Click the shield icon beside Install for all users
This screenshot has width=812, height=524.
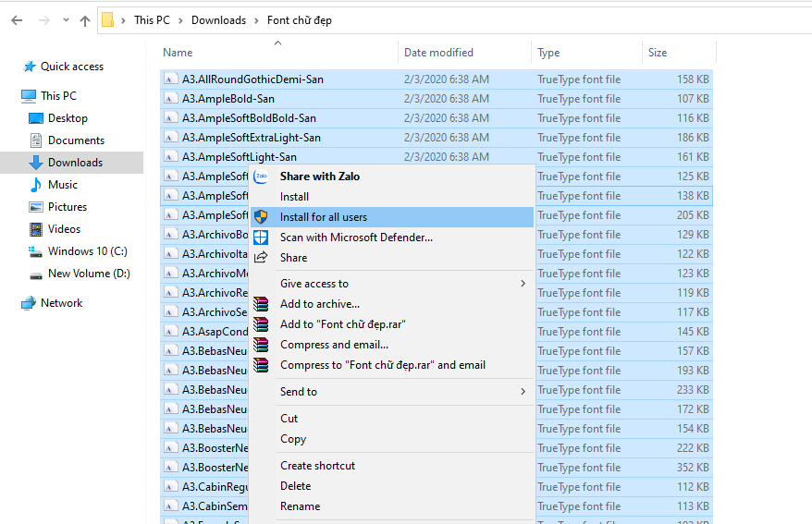tap(261, 217)
